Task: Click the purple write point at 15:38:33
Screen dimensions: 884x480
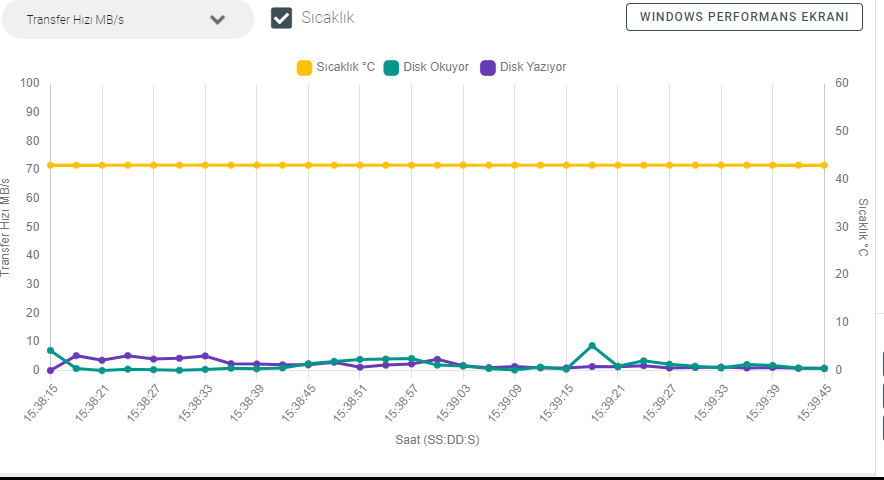Action: 205,356
